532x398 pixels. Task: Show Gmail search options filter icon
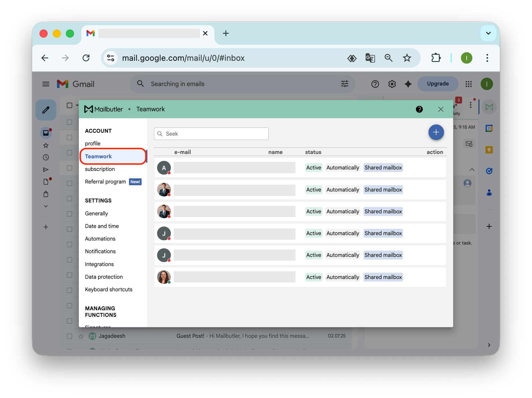345,84
